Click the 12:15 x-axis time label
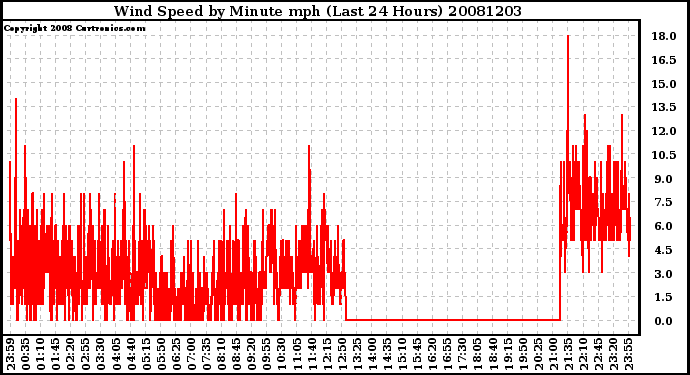 tap(327, 354)
